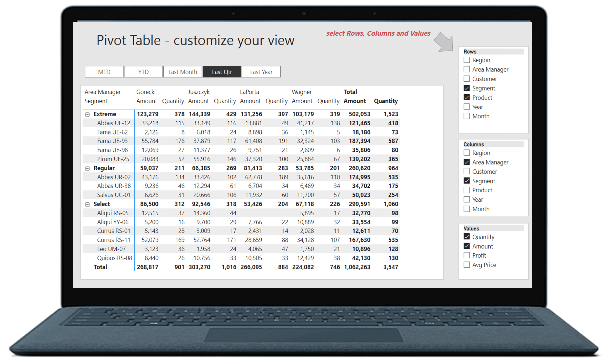Screen dimensions: 608x364
Task: Select the Abbas UE-12 row in the table
Action: pos(114,123)
